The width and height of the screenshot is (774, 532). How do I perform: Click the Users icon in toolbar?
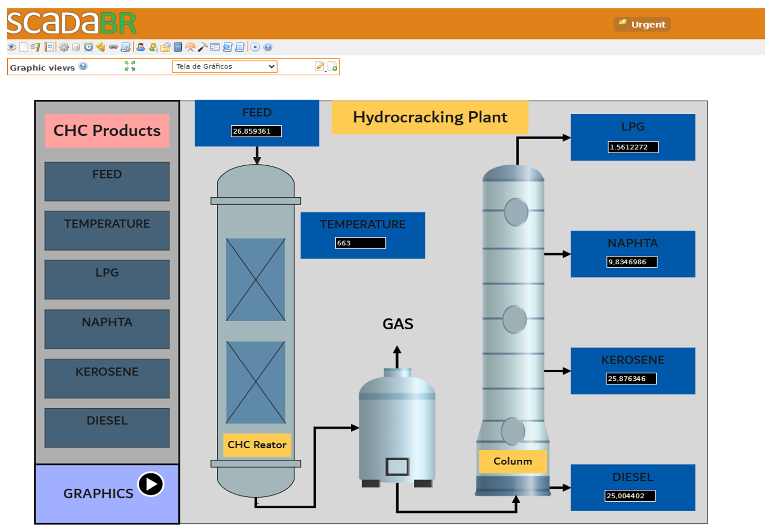pos(140,47)
